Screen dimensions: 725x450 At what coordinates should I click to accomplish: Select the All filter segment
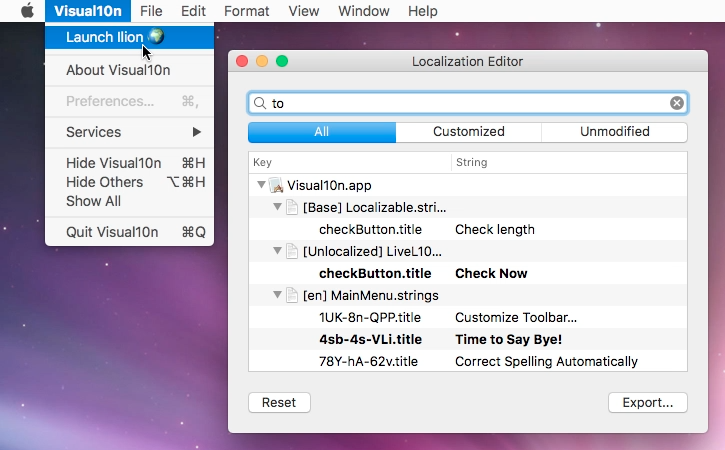(322, 132)
